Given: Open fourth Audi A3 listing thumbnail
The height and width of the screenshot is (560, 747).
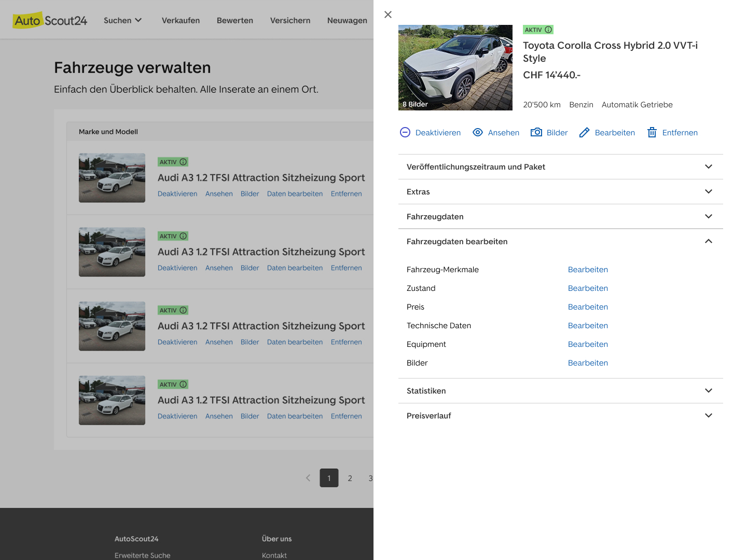Looking at the screenshot, I should coord(112,400).
